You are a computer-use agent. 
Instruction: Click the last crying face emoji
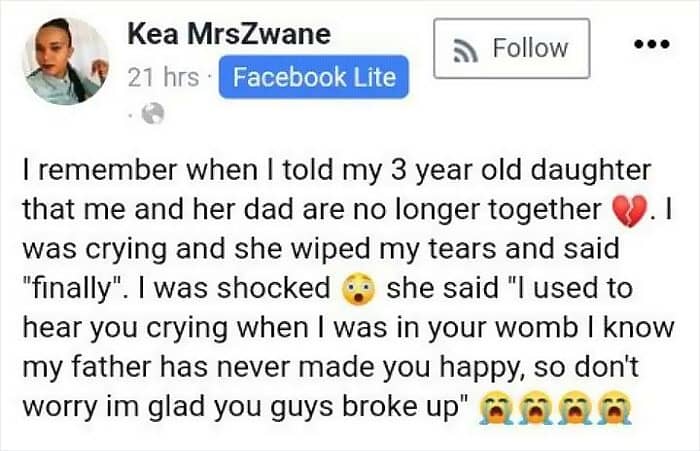click(615, 407)
